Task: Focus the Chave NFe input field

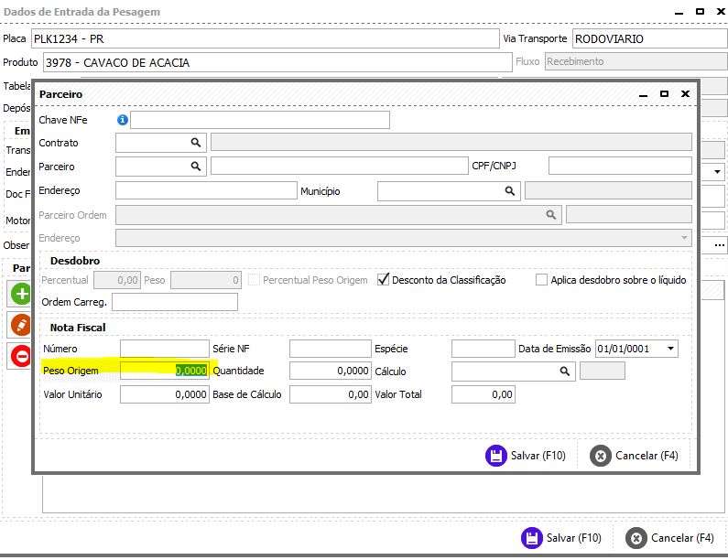Action: click(x=260, y=120)
